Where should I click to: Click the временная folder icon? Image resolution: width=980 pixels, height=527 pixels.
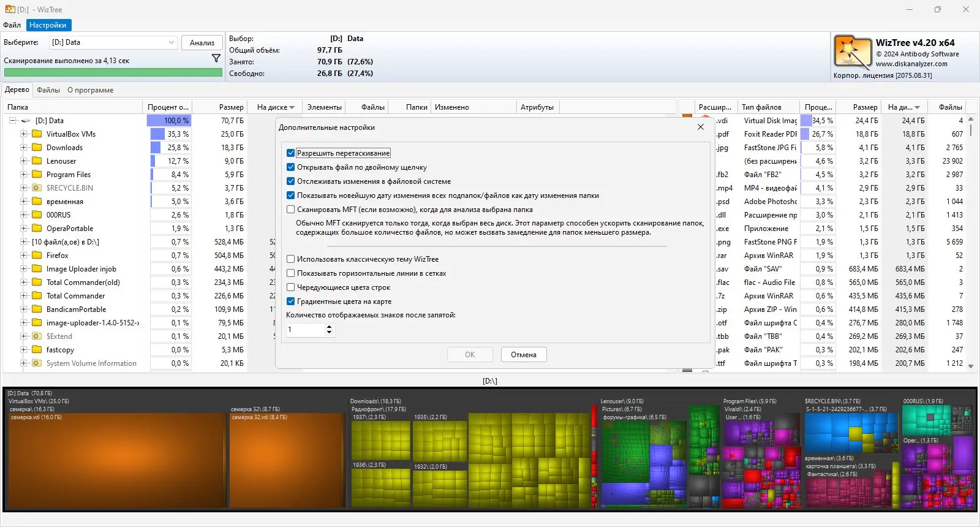point(37,201)
